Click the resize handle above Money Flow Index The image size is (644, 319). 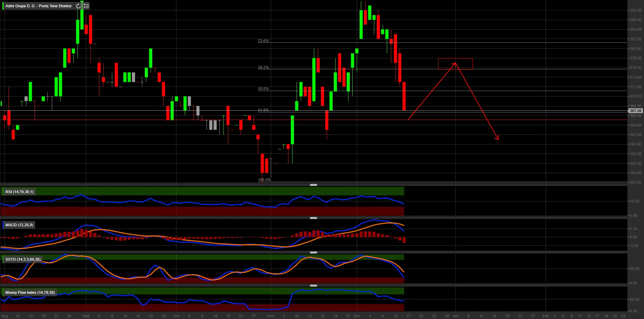point(313,286)
